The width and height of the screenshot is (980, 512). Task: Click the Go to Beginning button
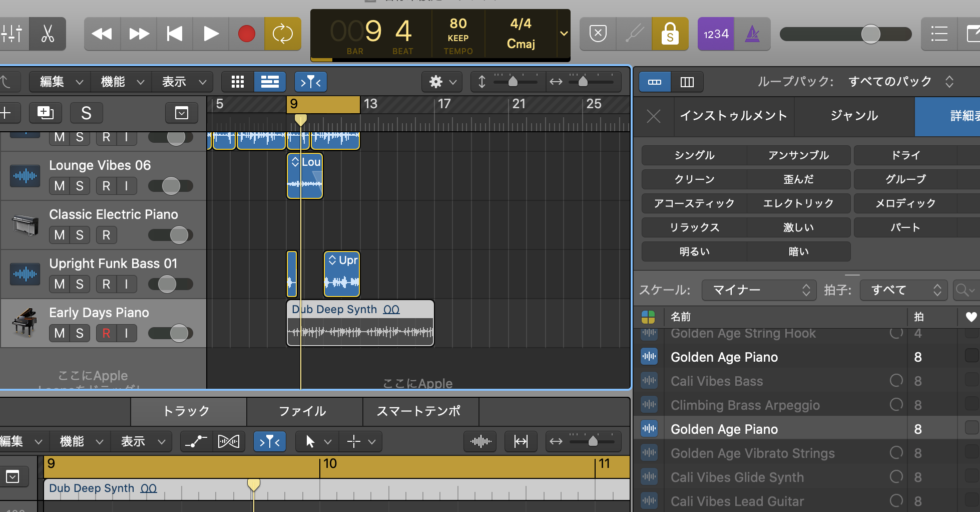point(175,34)
